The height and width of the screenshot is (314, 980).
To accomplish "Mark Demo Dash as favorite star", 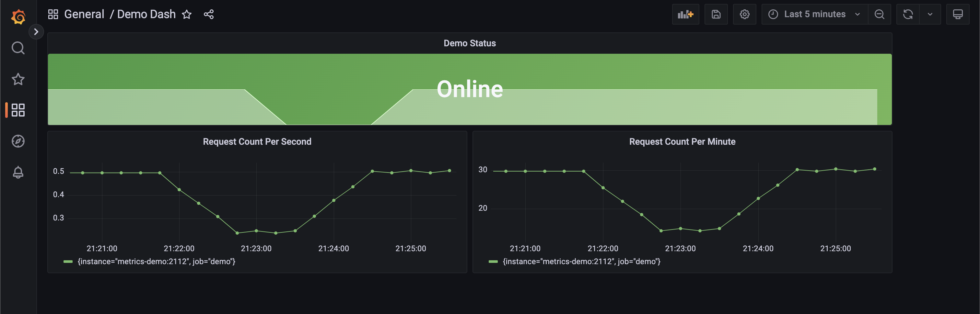I will coord(186,15).
